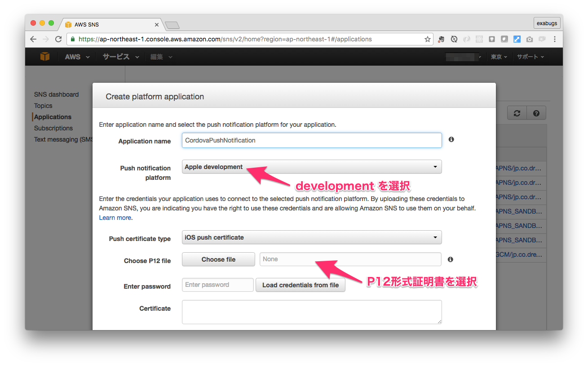The width and height of the screenshot is (588, 366).
Task: Click the camera screenshot extension icon
Action: pyautogui.click(x=530, y=39)
